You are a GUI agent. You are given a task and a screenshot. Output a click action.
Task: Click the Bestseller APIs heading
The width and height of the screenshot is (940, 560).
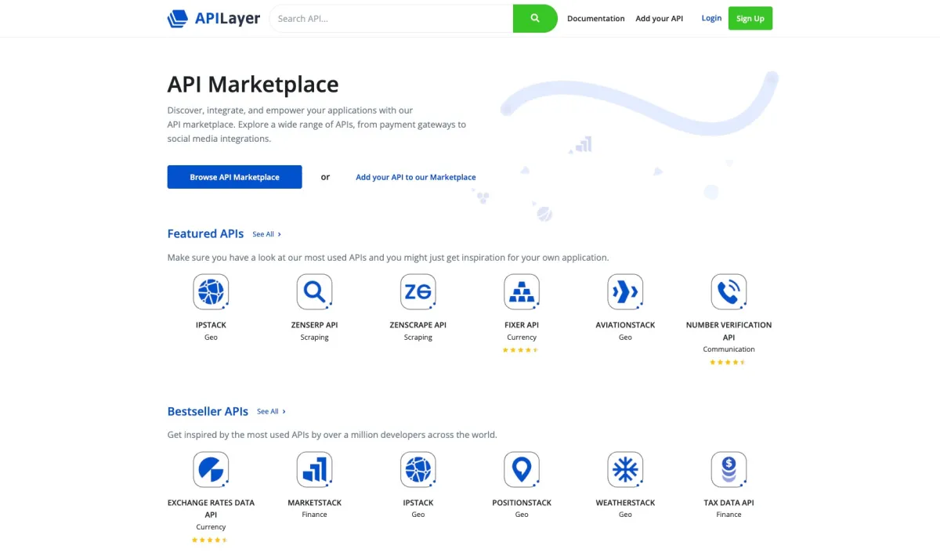(208, 411)
